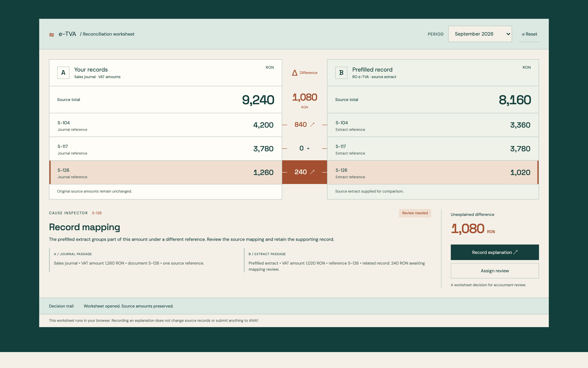Select the S-104 Journal reference row
588x368 pixels.
tap(165, 125)
